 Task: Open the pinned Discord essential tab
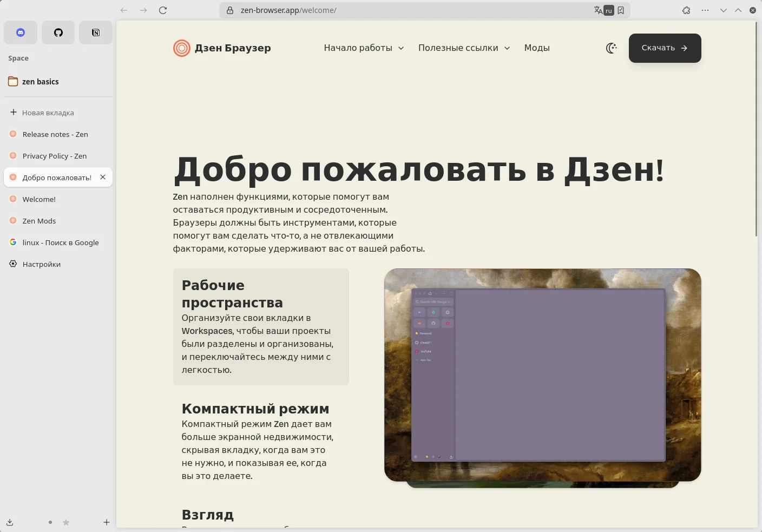click(21, 32)
